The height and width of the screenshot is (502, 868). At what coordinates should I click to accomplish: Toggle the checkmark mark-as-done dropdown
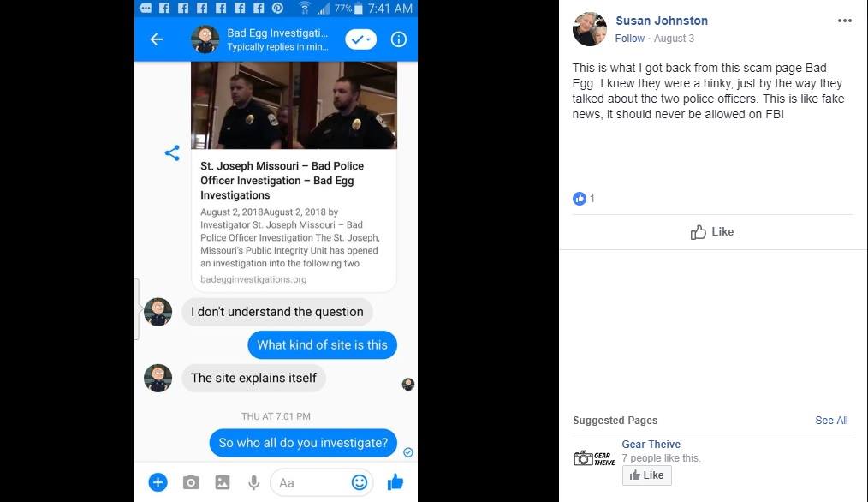(x=361, y=39)
